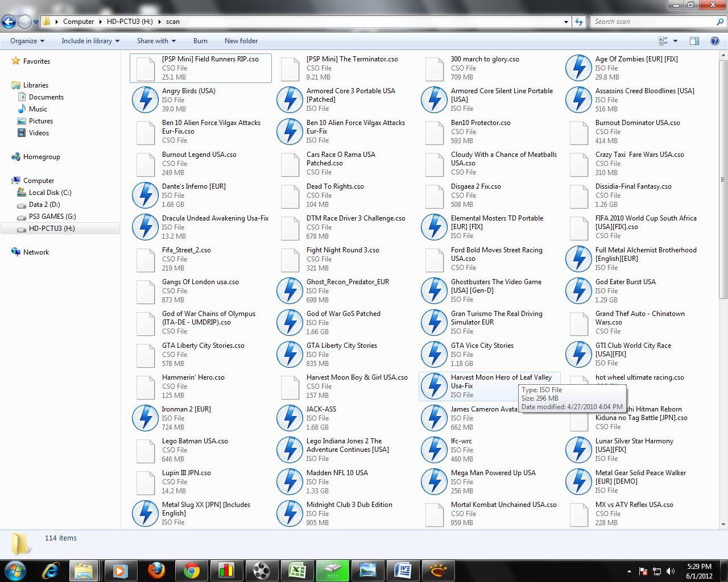Open the Include in library dropdown
The height and width of the screenshot is (582, 728).
pos(90,41)
